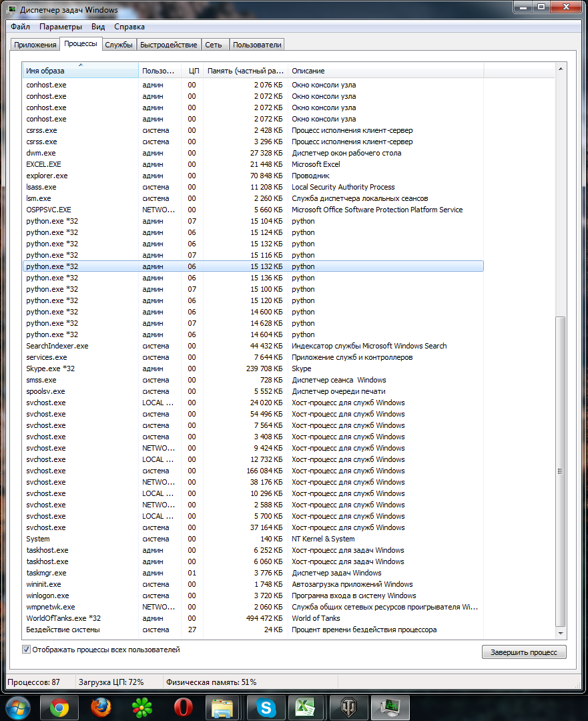Sort by Описание column header
The image size is (588, 721).
(386, 71)
